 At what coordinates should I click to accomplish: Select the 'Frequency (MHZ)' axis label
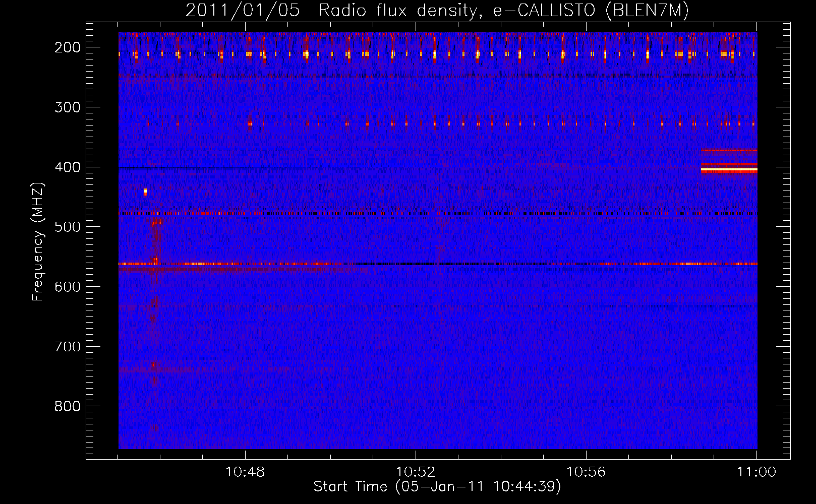point(38,242)
